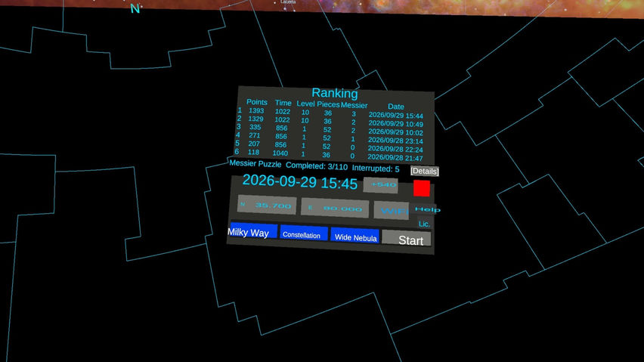This screenshot has width=644, height=362.
Task: Click the date 2026/09/29 15:44
Action: click(x=396, y=116)
